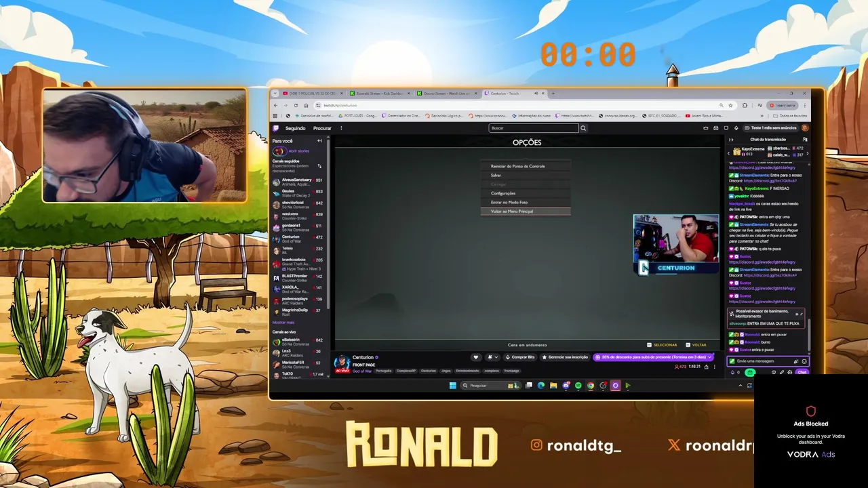Screen dimensions: 868x488
Task: Open MaricotaFER live channel
Action: [298, 364]
